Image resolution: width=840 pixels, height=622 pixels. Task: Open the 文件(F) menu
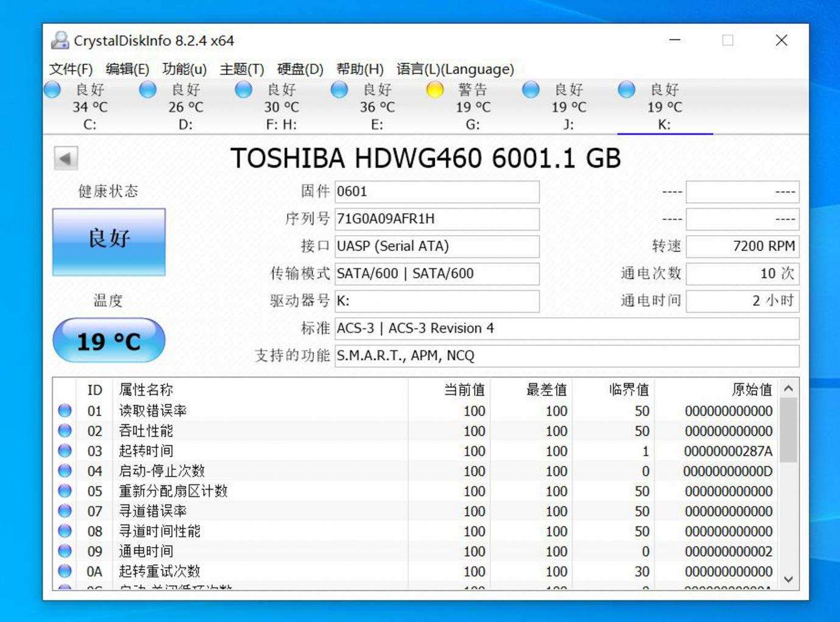point(71,69)
